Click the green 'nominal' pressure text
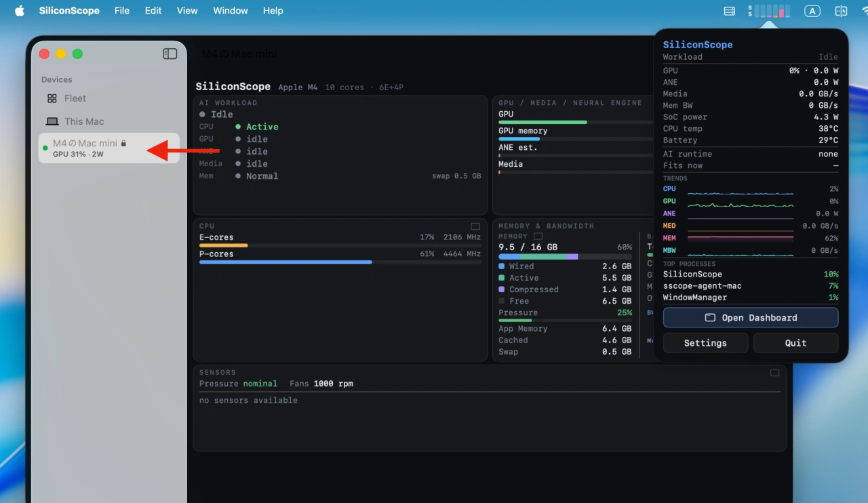Viewport: 868px width, 503px height. [x=260, y=384]
